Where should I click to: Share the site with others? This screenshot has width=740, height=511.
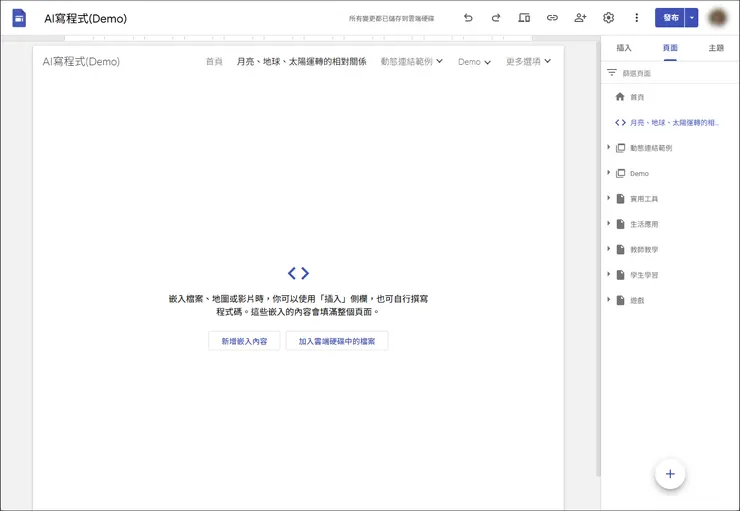click(580, 18)
